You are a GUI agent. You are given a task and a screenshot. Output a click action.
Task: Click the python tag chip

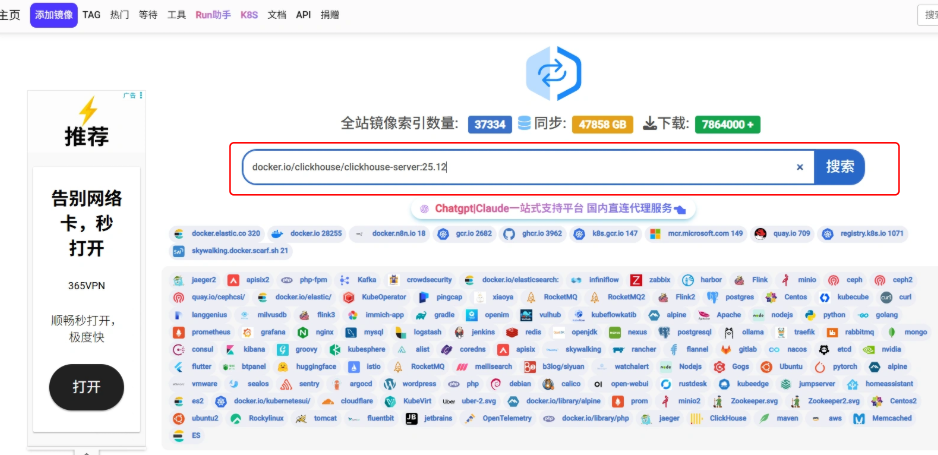tap(826, 314)
